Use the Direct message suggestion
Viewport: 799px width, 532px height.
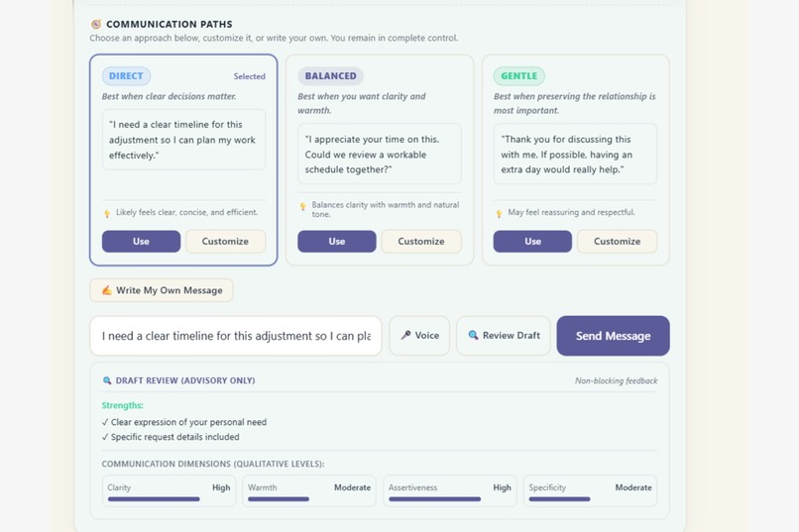click(x=141, y=242)
